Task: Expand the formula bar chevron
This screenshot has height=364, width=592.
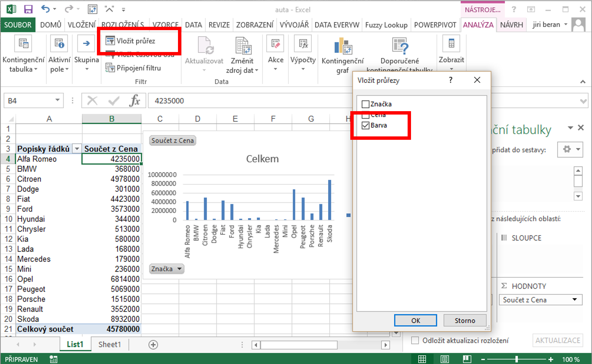Action: point(583,101)
